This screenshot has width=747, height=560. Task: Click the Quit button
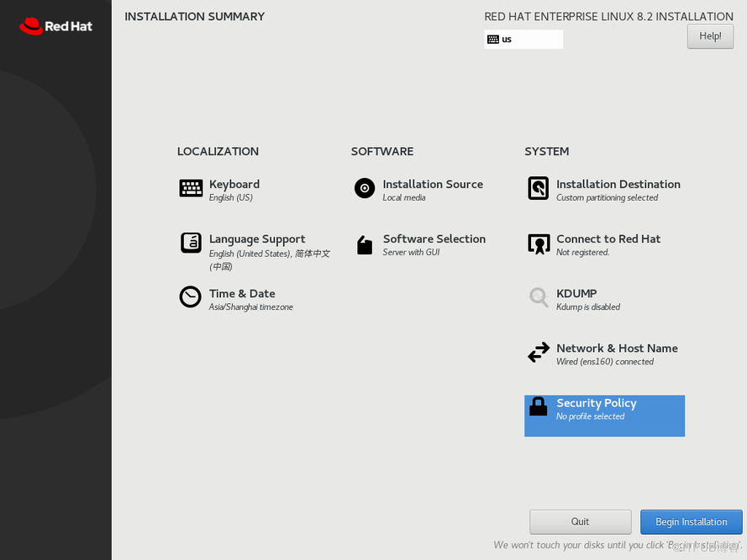point(581,522)
